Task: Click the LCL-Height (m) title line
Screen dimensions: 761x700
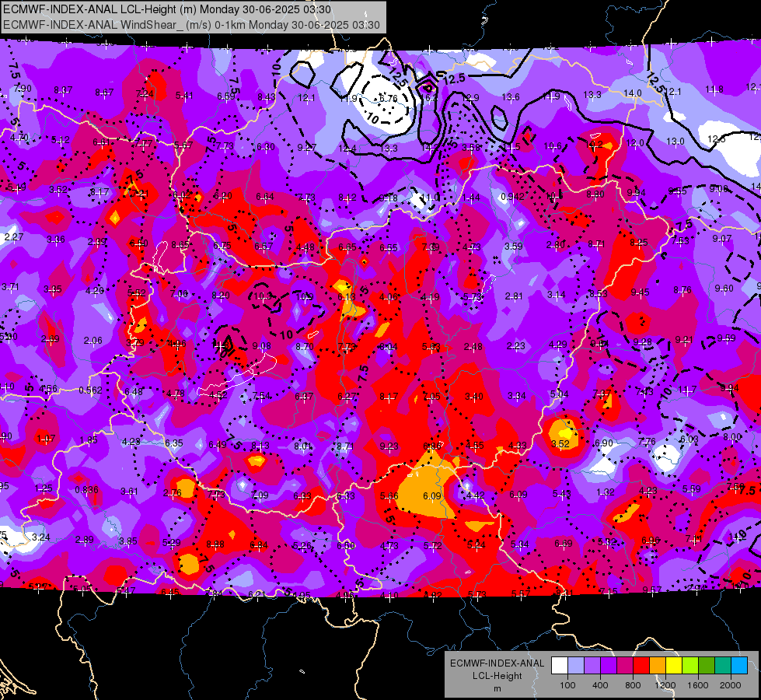Action: (x=167, y=9)
